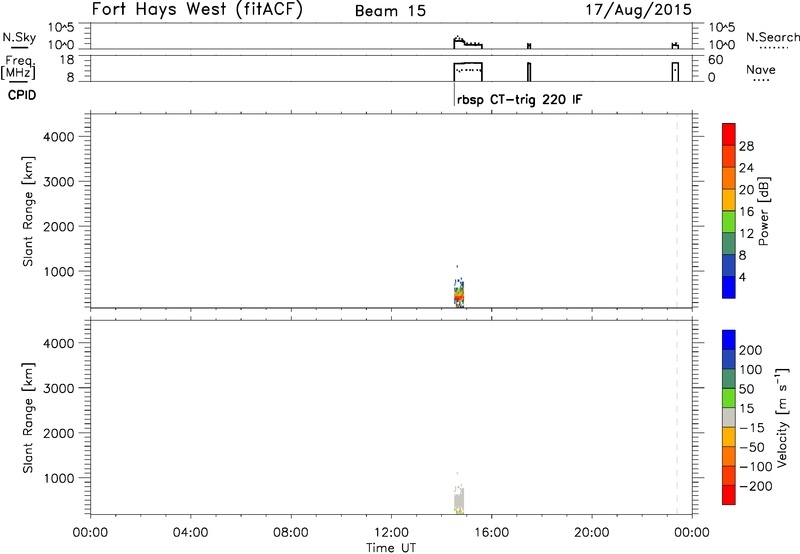Click the frequency block at 14:30 in Freq panel
Image resolution: width=800 pixels, height=554 pixels.
click(x=468, y=72)
